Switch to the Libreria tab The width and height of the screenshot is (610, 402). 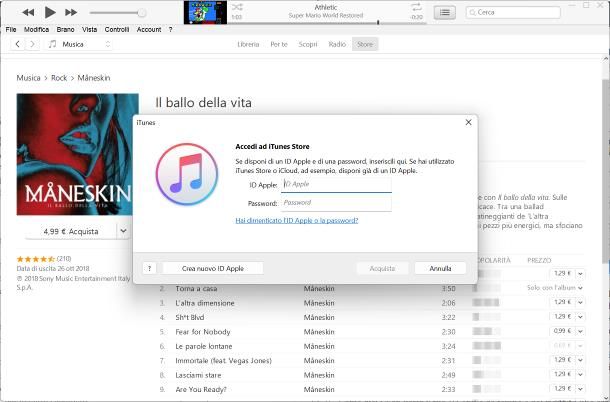[x=248, y=44]
